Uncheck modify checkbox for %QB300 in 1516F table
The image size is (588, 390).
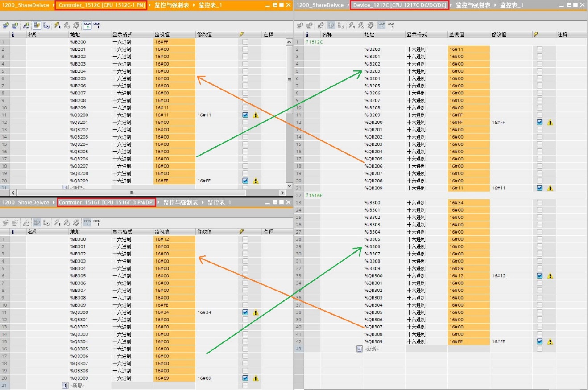[245, 312]
